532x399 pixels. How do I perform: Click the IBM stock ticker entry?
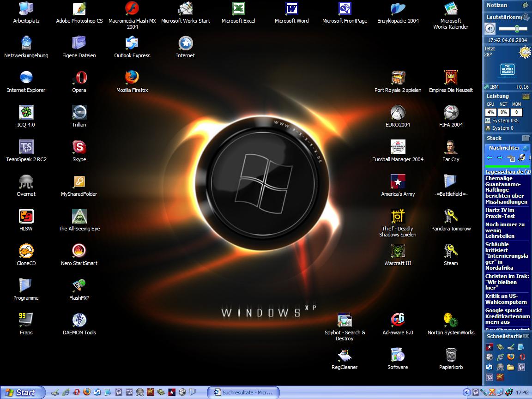pos(507,87)
